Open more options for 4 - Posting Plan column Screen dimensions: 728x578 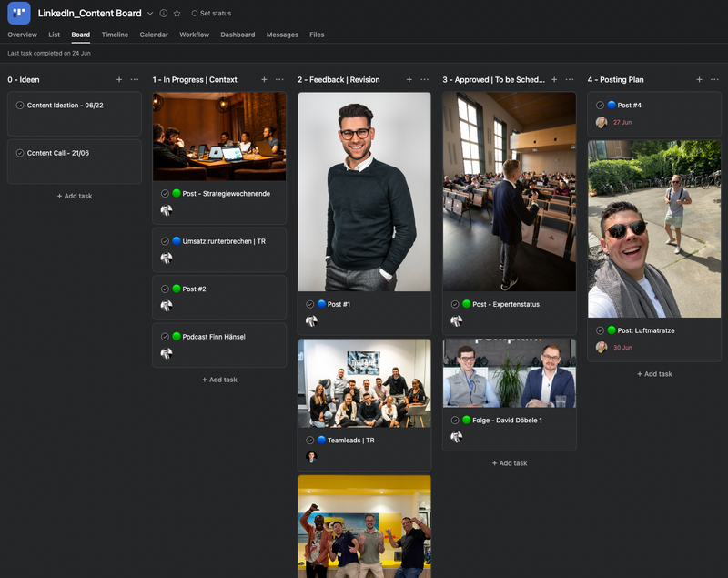click(x=714, y=80)
